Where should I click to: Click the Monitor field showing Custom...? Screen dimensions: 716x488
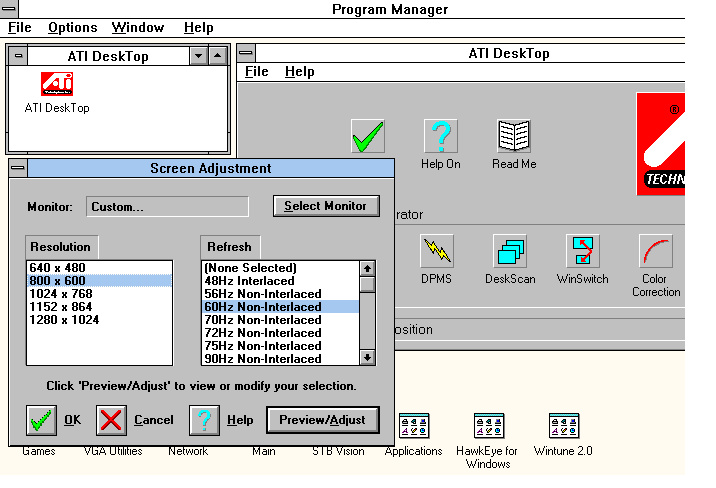click(x=168, y=207)
